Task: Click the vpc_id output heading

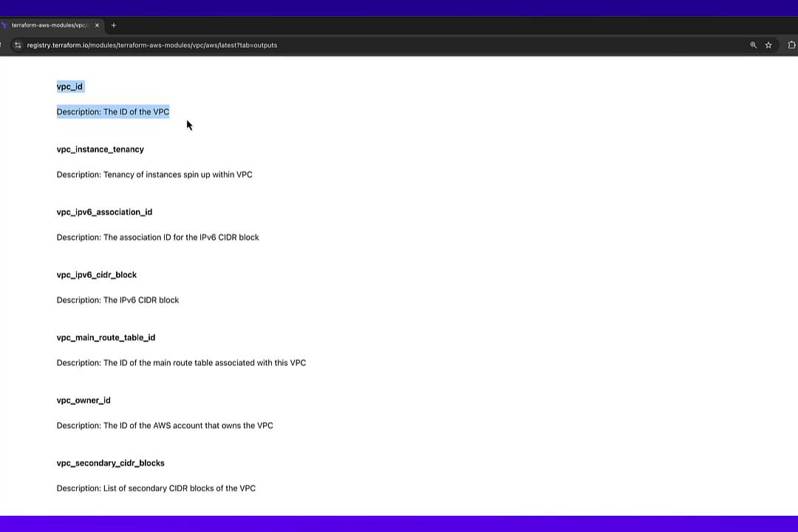Action: point(69,86)
